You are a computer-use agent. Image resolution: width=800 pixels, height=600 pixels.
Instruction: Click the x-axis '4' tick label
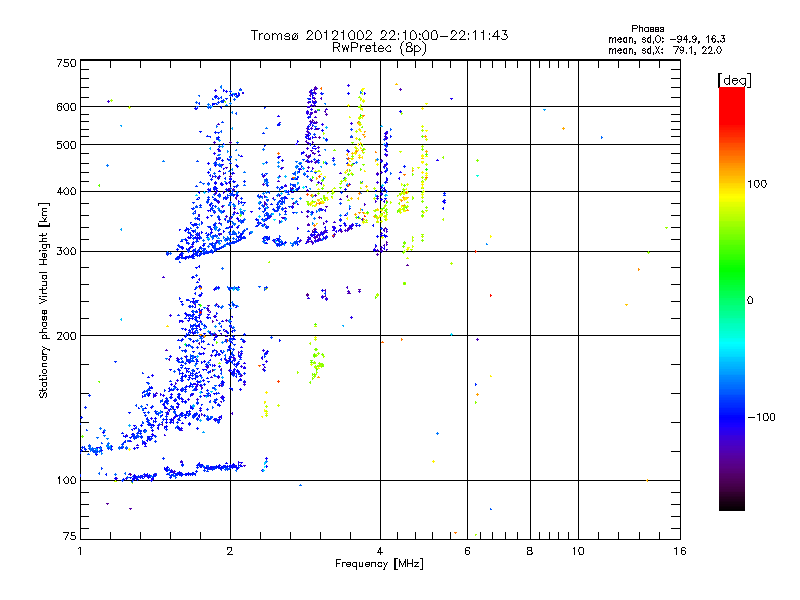tap(380, 551)
